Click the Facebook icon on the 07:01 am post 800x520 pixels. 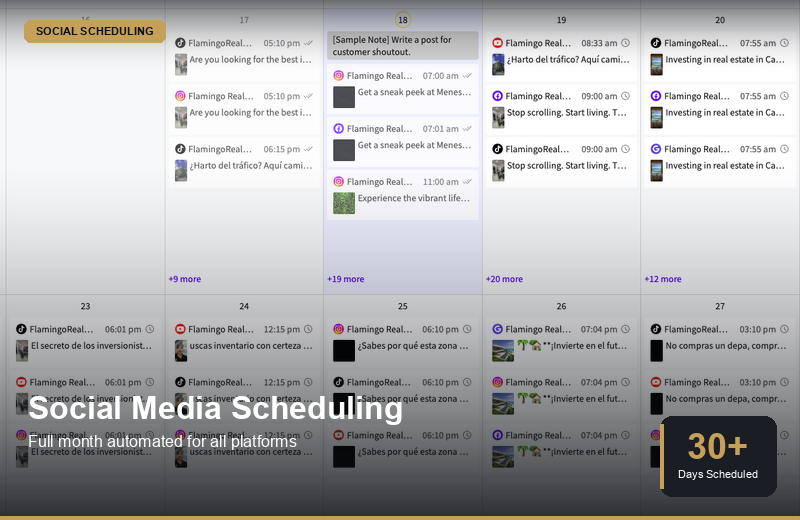click(x=339, y=129)
